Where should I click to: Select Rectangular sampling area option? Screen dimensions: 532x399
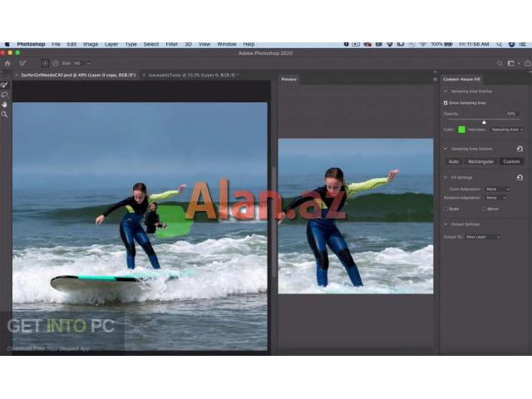pyautogui.click(x=480, y=161)
